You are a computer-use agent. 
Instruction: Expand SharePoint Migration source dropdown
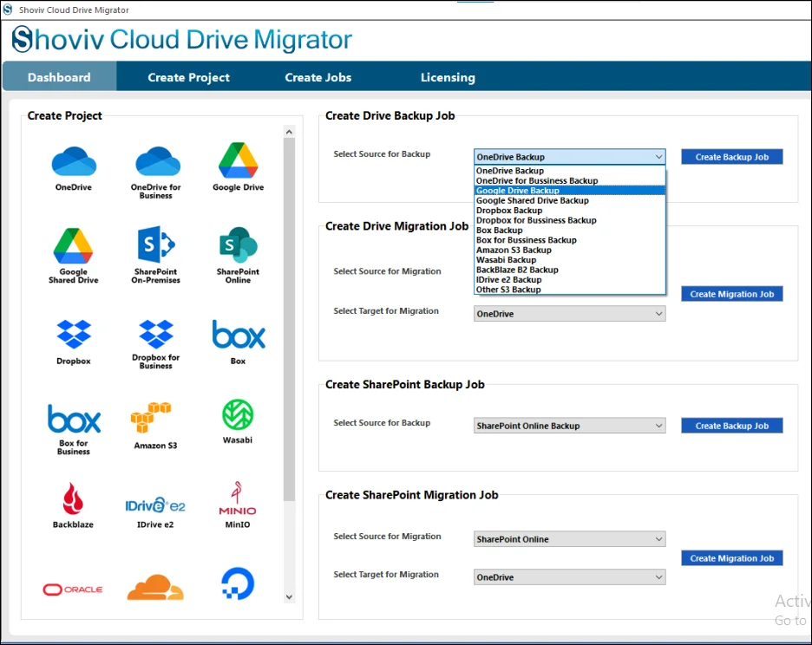point(570,539)
